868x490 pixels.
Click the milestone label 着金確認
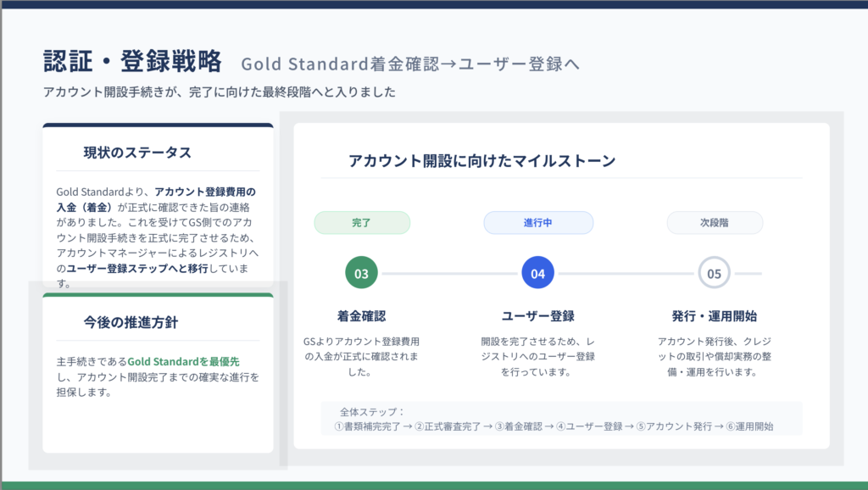pos(361,316)
